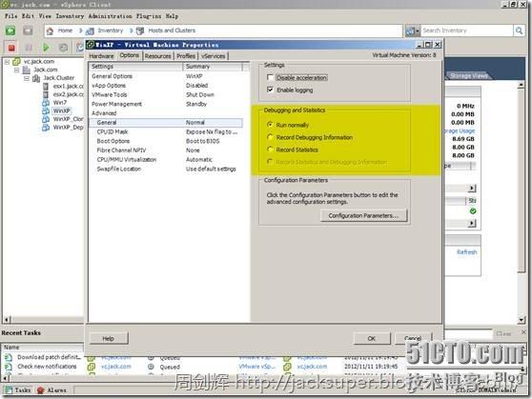This screenshot has height=399, width=532.
Task: Click the Hosts and Clusters breadcrumb icon
Action: 140,30
